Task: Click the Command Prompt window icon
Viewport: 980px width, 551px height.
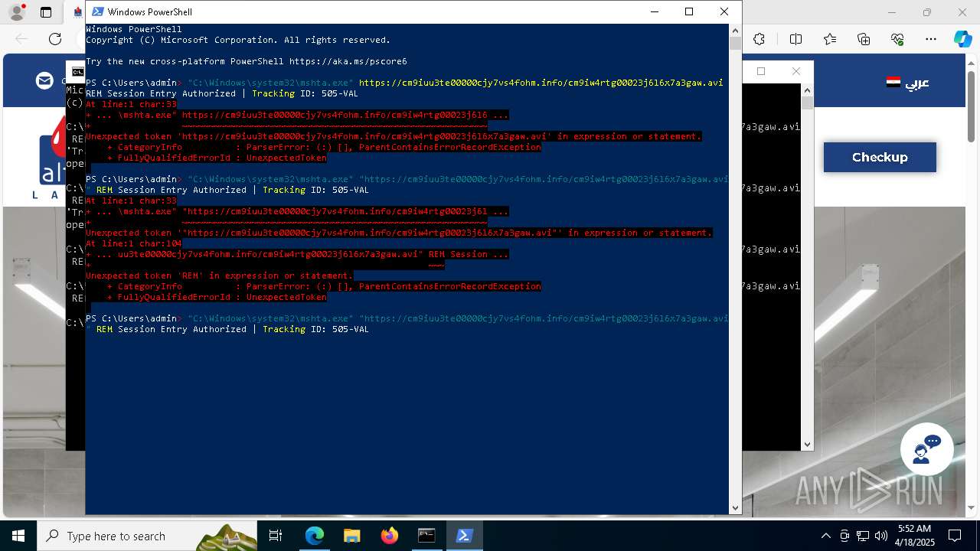Action: click(77, 72)
